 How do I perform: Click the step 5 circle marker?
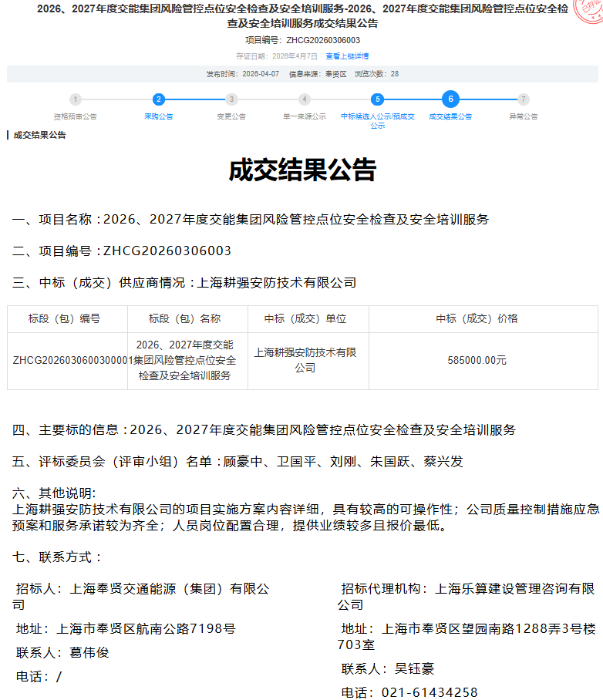pyautogui.click(x=377, y=99)
